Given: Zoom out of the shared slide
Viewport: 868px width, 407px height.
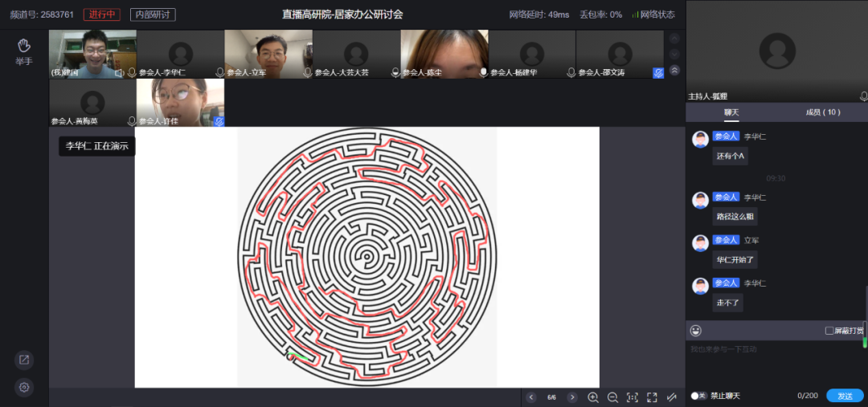Looking at the screenshot, I should coord(612,397).
